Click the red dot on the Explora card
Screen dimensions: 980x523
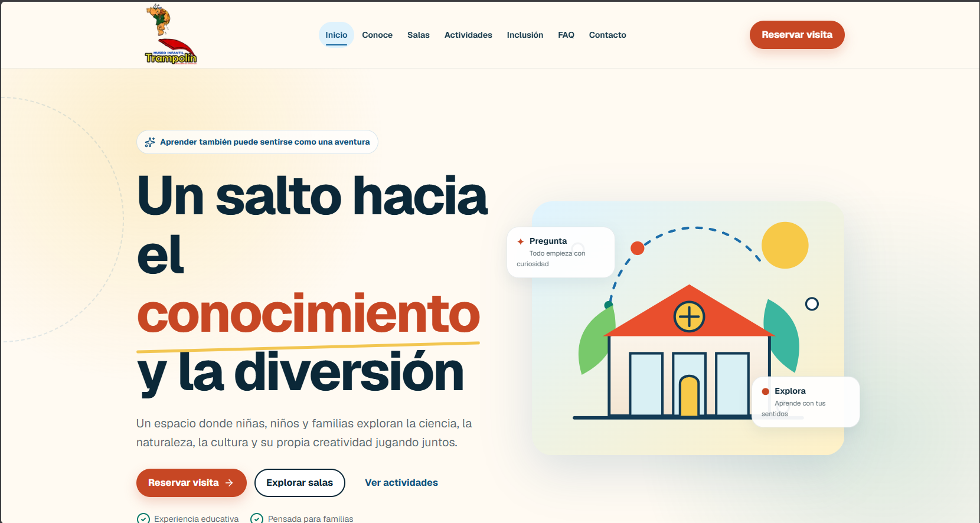[x=766, y=391]
